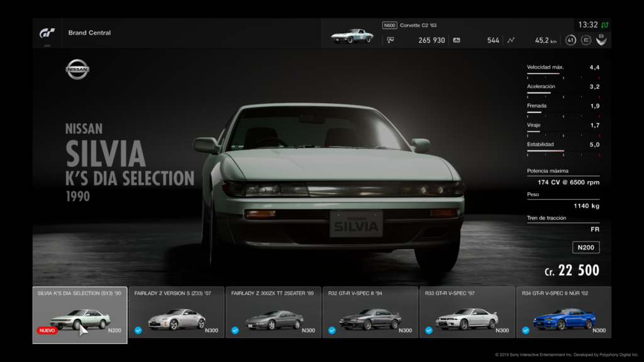
Task: Click the 1140 kg weight value
Action: coord(587,206)
